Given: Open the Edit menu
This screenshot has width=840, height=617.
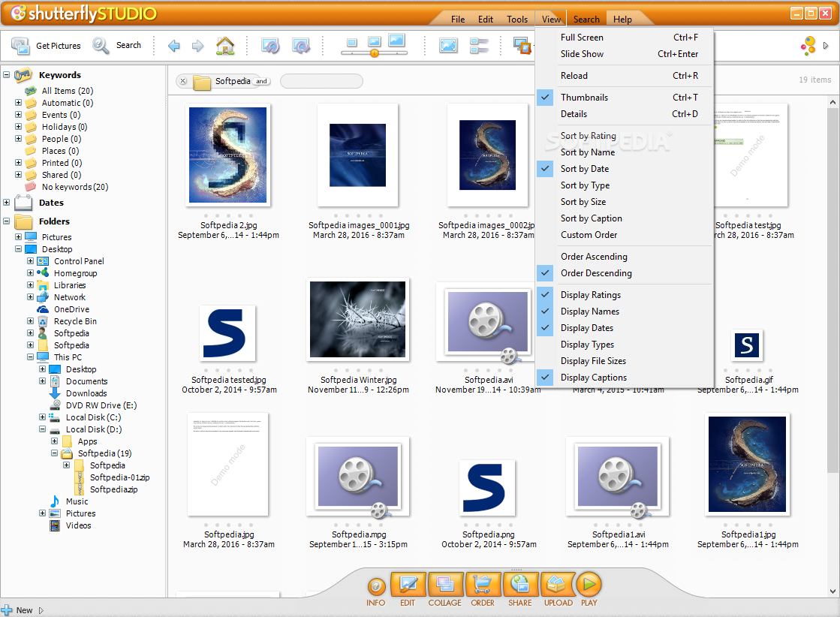Looking at the screenshot, I should point(486,20).
